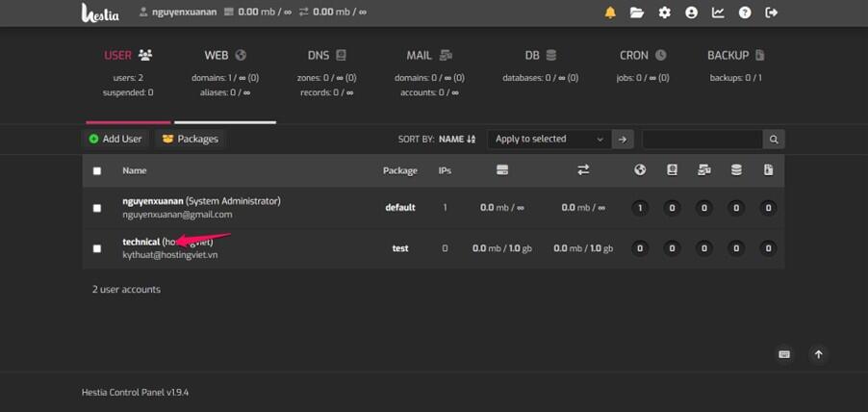The image size is (868, 412).
Task: Open the BACKUP tab
Action: point(735,56)
